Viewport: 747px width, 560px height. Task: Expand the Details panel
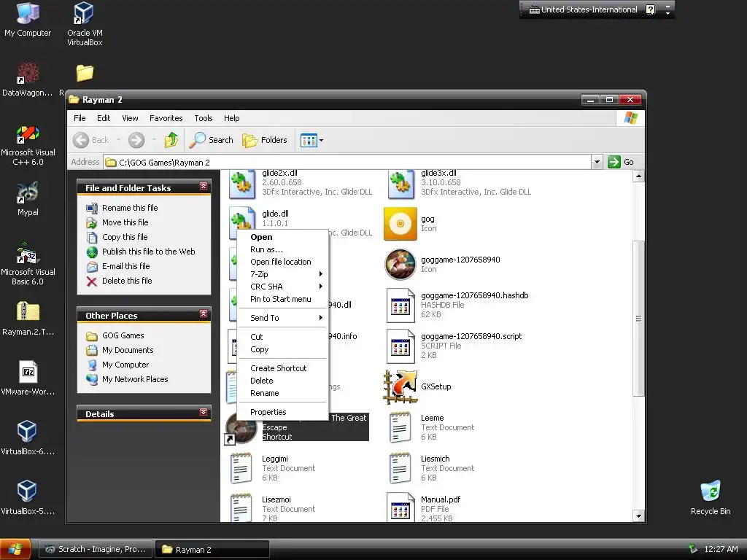pyautogui.click(x=204, y=412)
